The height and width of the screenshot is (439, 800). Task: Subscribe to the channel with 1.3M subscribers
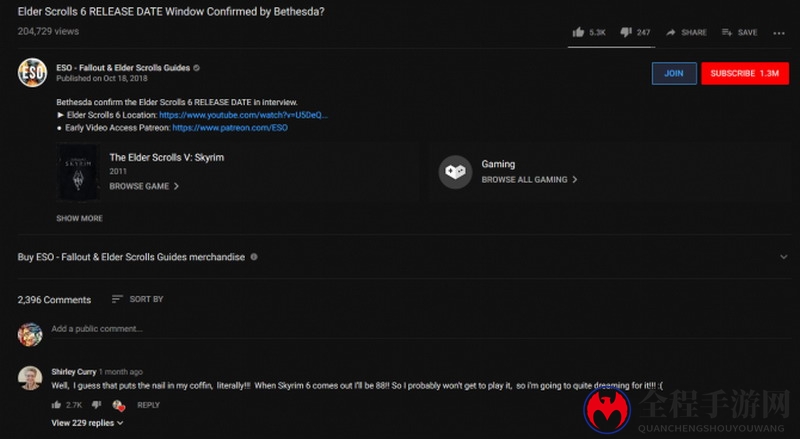745,74
